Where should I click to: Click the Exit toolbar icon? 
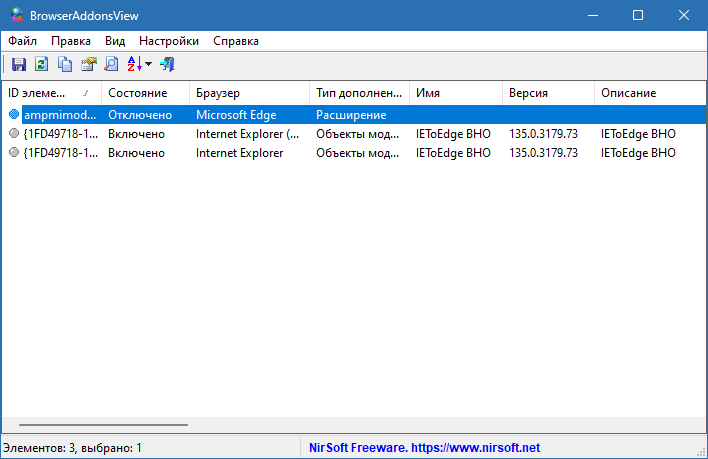(167, 64)
